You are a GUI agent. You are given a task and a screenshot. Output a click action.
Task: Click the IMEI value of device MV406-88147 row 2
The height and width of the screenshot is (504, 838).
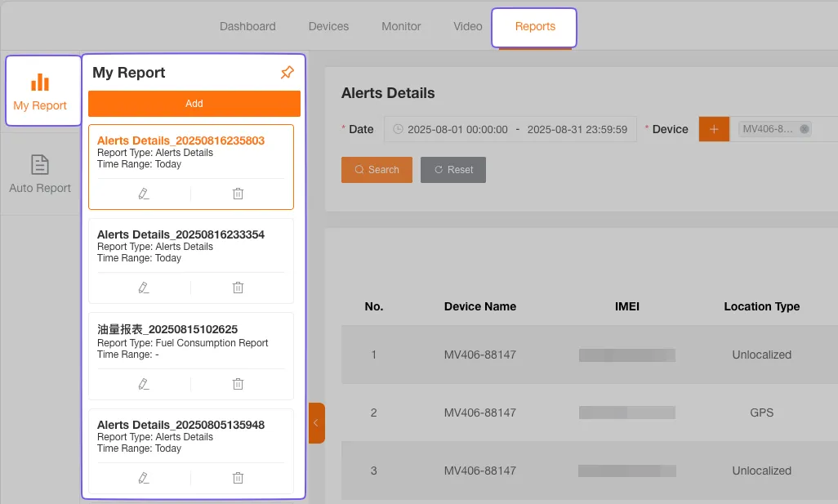click(626, 413)
